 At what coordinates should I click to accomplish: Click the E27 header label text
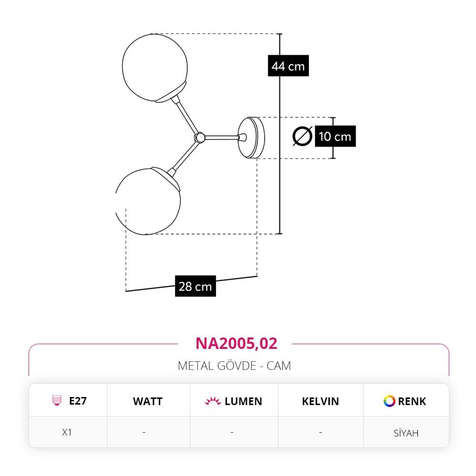[x=78, y=401]
